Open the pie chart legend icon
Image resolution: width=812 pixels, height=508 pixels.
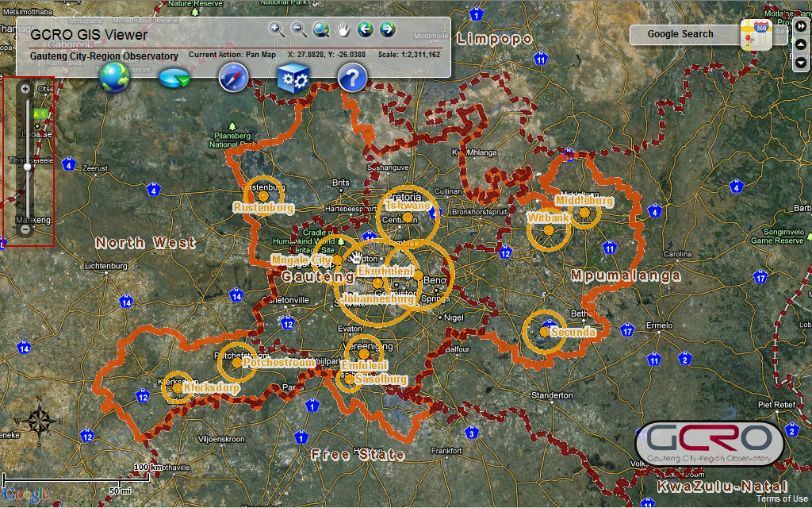174,79
